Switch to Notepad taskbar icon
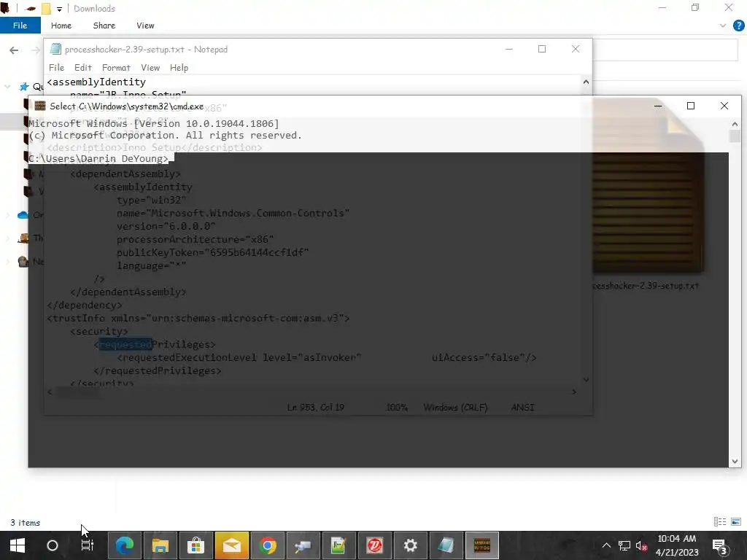 coord(446,545)
